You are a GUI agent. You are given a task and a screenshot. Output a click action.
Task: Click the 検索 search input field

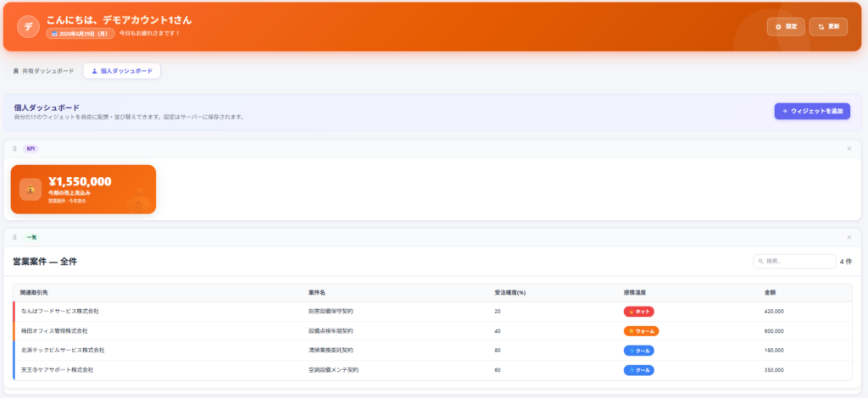[x=794, y=262]
